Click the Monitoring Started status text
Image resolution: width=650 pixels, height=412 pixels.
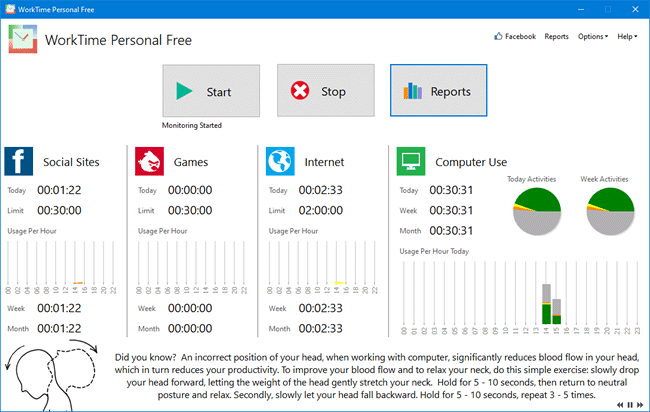pyautogui.click(x=192, y=125)
